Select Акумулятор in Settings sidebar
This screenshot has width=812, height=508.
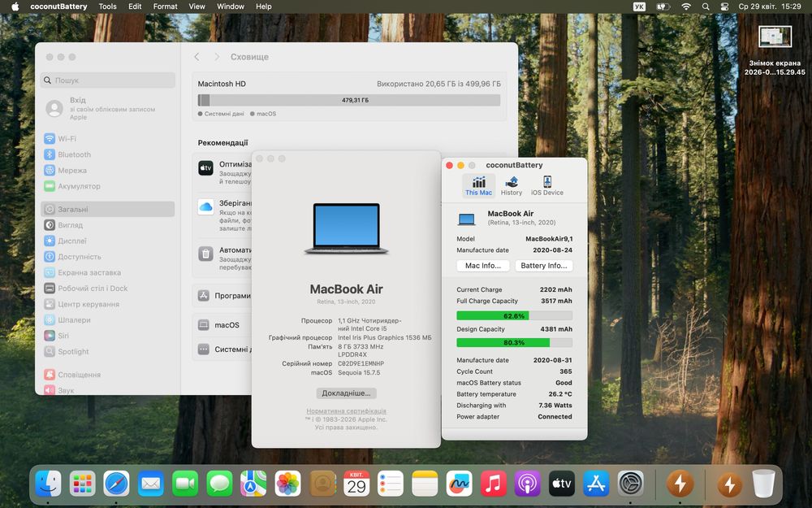click(x=108, y=185)
